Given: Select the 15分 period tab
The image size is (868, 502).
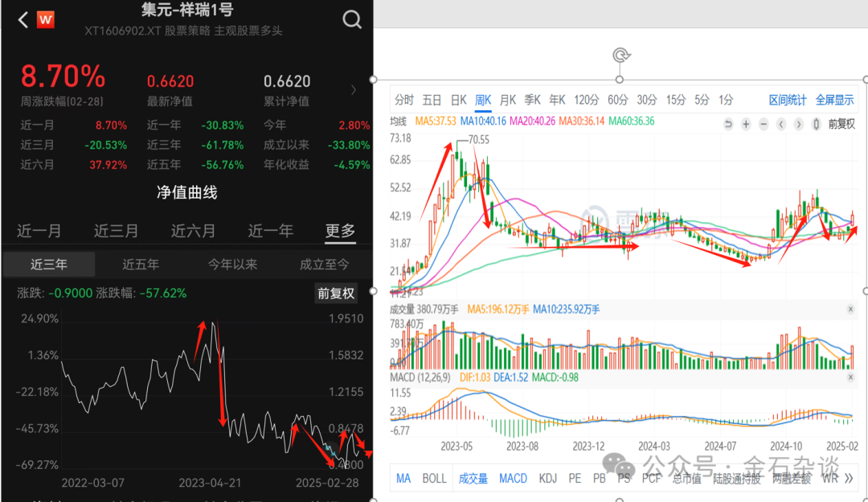Looking at the screenshot, I should (675, 100).
